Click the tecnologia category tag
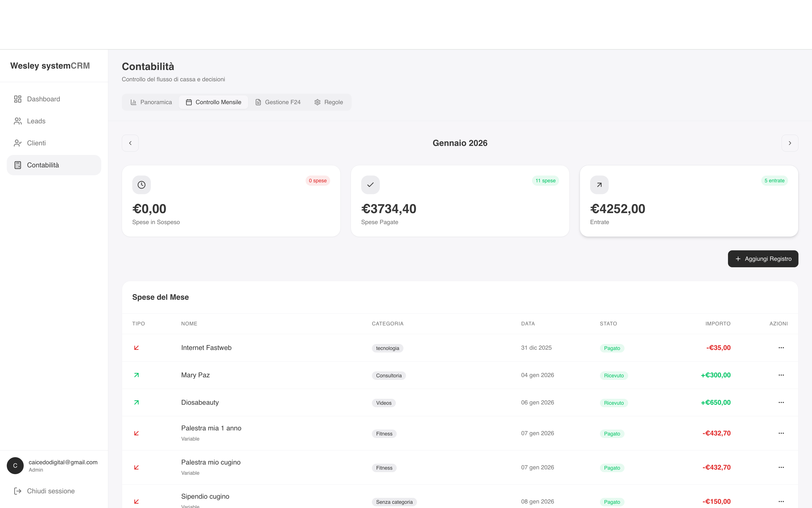Viewport: 812px width, 508px height. (387, 348)
